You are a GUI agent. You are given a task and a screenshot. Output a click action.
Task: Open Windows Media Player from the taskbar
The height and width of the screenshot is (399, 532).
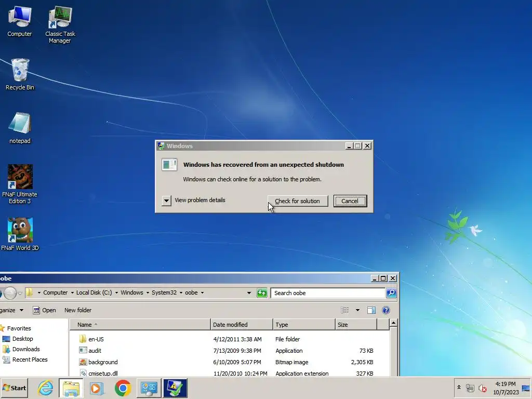97,388
